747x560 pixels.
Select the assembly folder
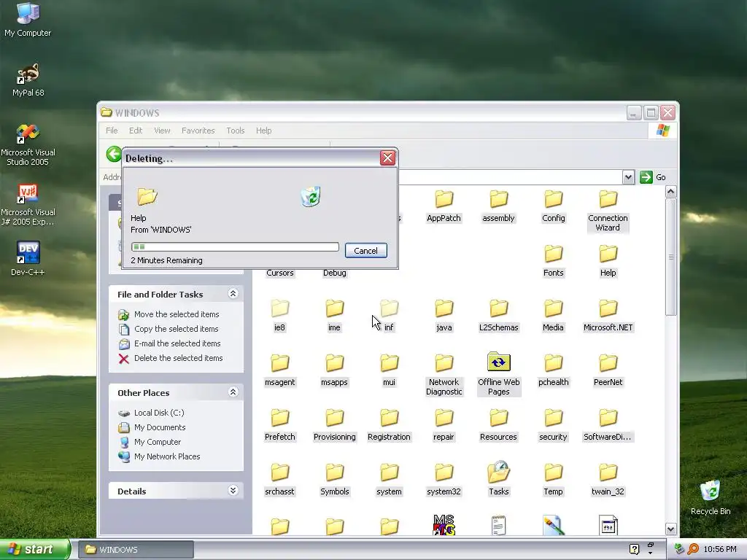click(x=498, y=206)
